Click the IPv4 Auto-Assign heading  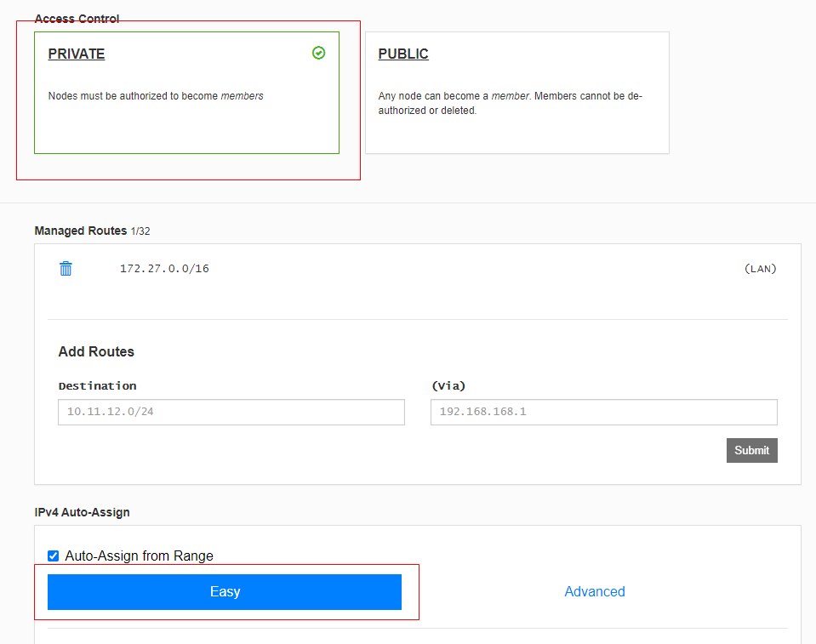click(x=83, y=512)
